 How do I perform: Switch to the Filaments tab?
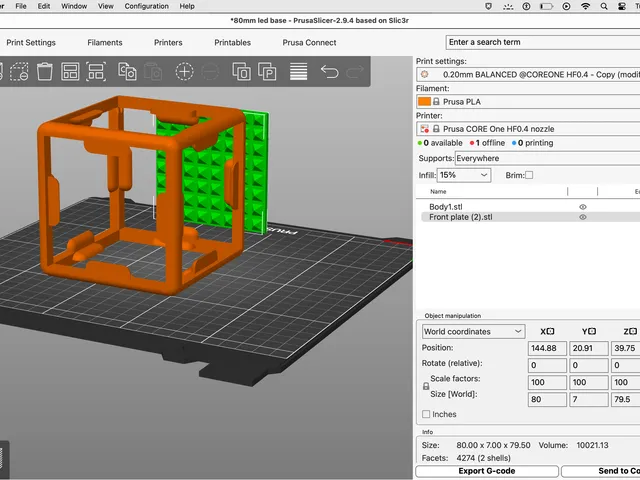pos(105,42)
